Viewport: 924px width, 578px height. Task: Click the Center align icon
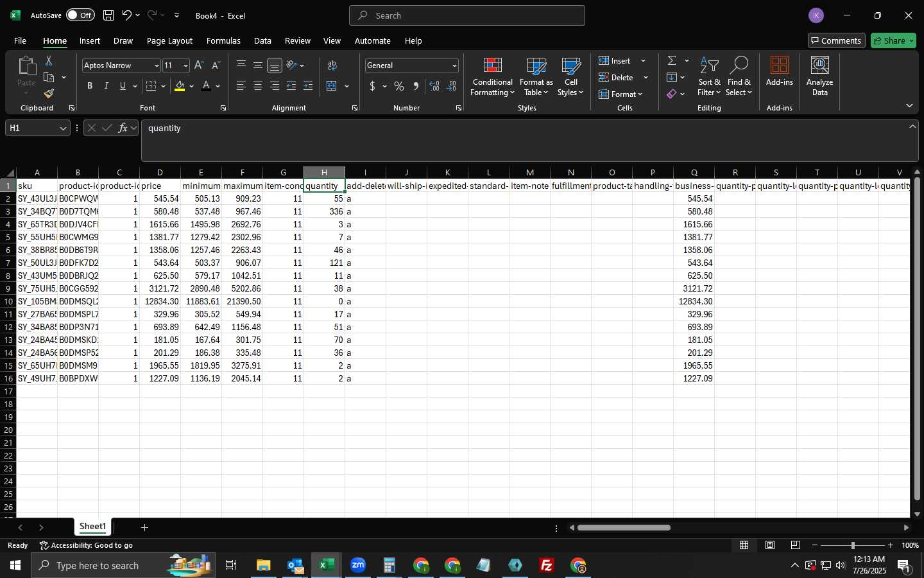point(258,86)
